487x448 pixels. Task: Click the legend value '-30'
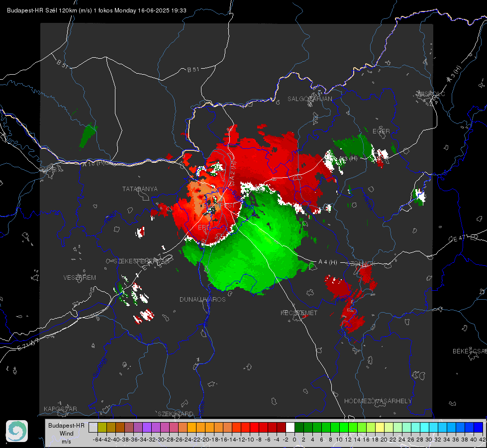tap(160, 440)
